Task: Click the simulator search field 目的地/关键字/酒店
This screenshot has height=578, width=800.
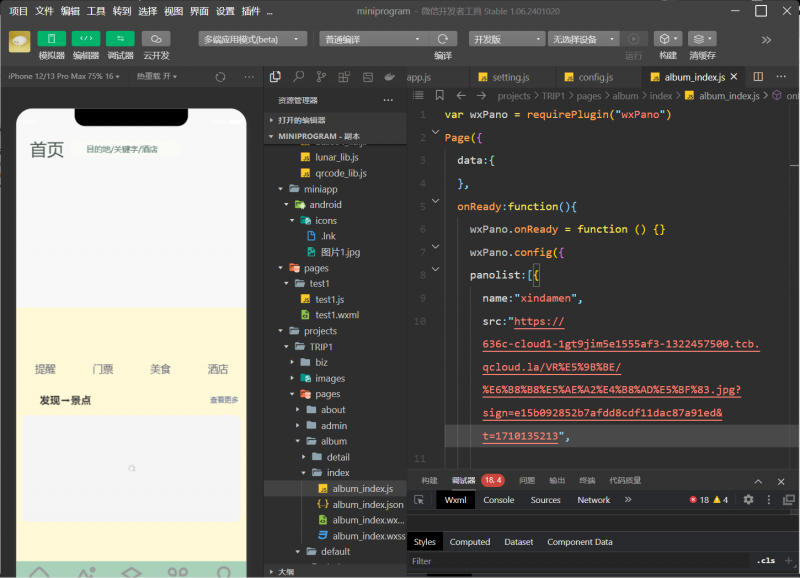Action: click(126, 149)
